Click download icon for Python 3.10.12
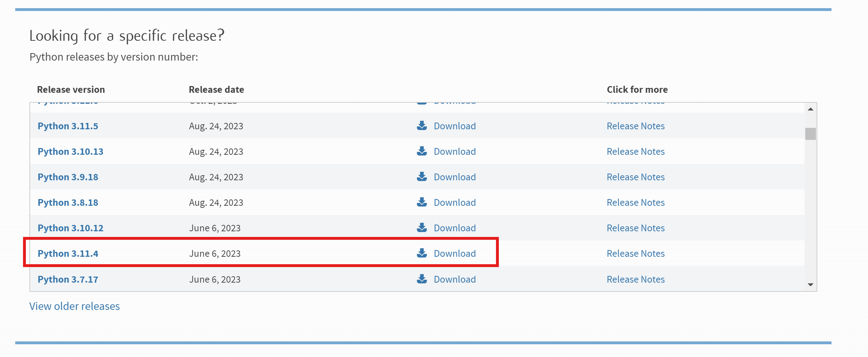The width and height of the screenshot is (868, 357). tap(422, 228)
